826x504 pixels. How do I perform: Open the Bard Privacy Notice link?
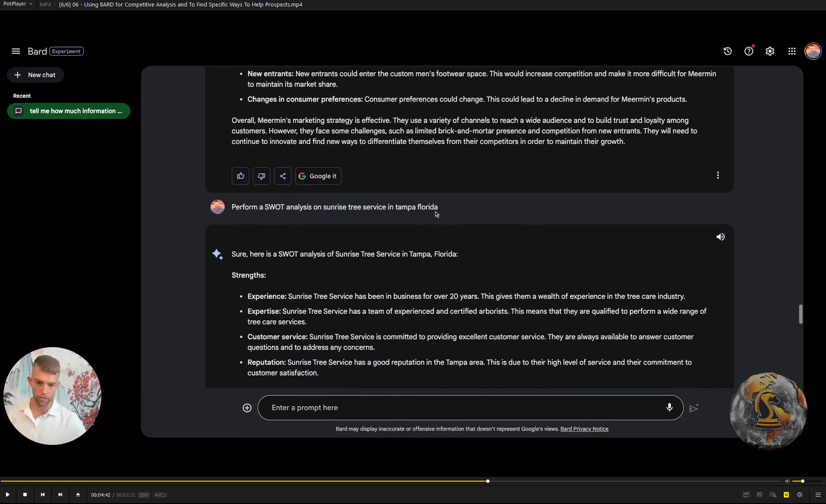584,429
